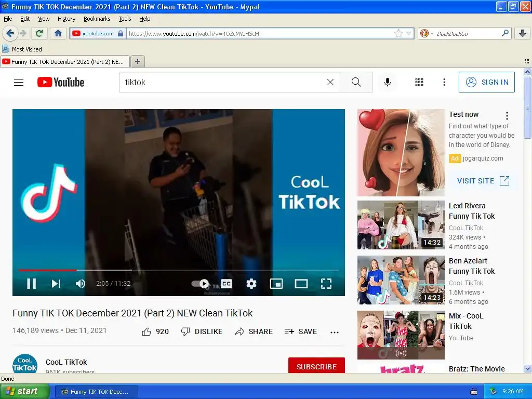Open the File menu
Screen dimensions: 532x399
(8, 19)
